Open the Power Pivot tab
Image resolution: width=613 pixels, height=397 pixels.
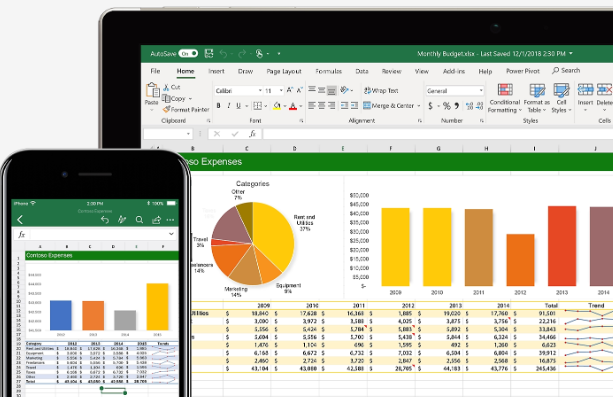pos(523,71)
